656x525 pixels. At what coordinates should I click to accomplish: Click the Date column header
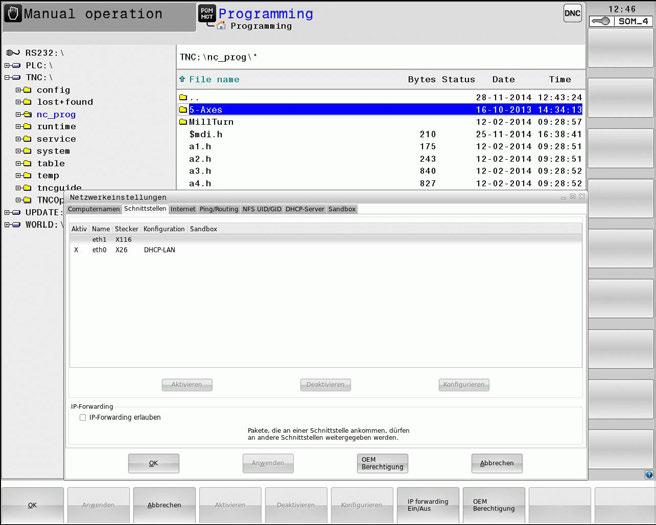(x=503, y=79)
